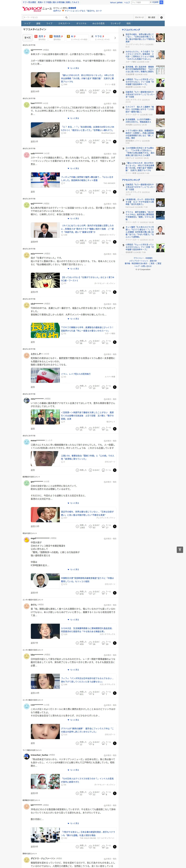Viewport: 186px width, 868px height.
Task: Click the 新規取得 link
Action: 72,8
